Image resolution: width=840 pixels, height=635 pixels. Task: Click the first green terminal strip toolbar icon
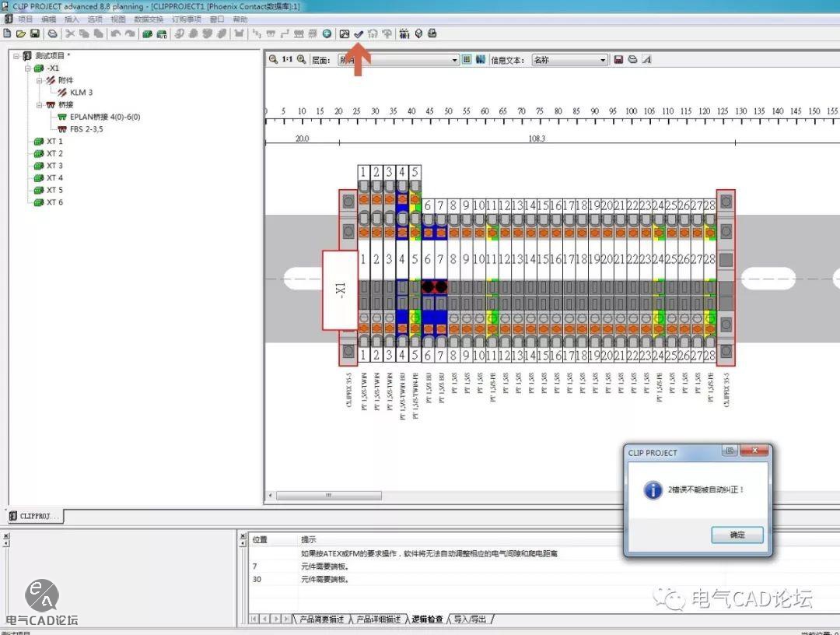point(147,33)
